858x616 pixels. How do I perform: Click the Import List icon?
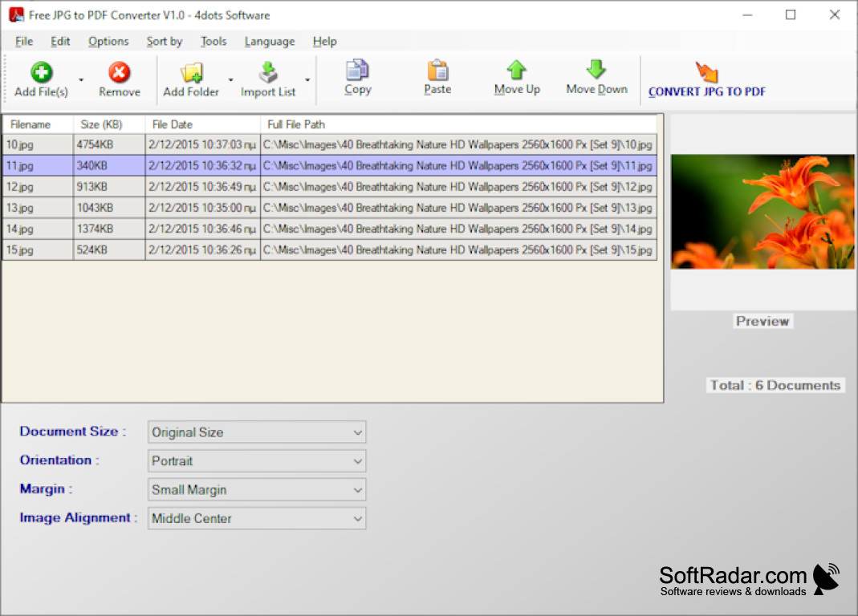pyautogui.click(x=267, y=71)
